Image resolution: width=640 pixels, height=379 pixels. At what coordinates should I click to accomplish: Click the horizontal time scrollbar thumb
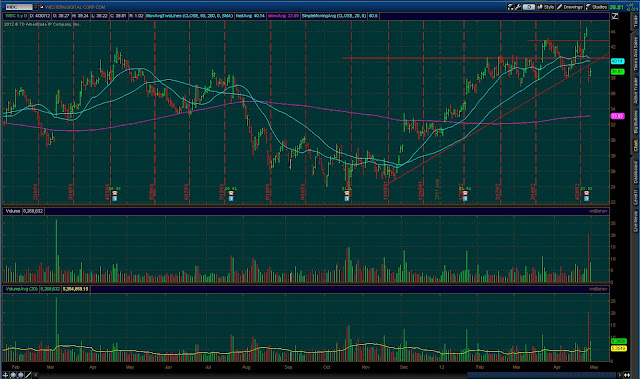[542, 375]
